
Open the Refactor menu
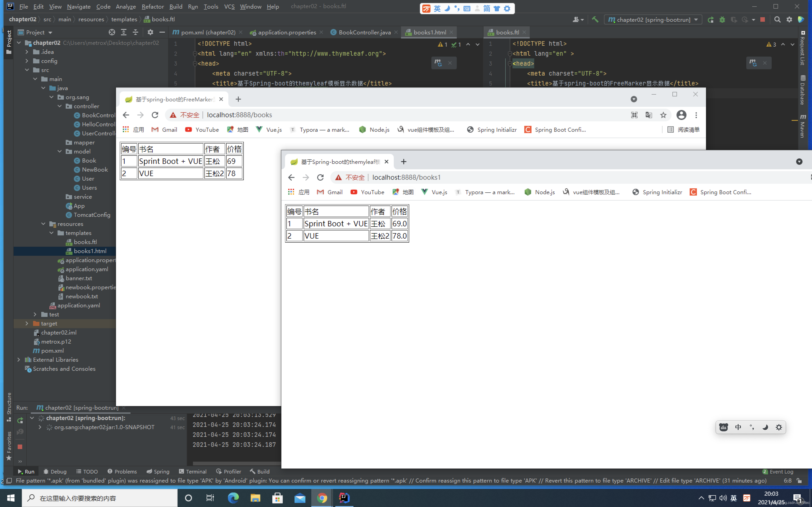pos(152,6)
